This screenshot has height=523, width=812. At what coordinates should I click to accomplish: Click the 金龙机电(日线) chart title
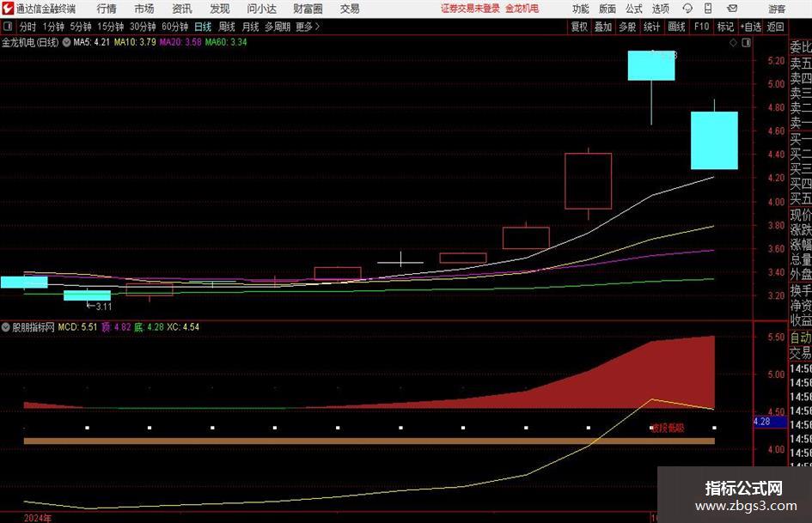(30, 42)
